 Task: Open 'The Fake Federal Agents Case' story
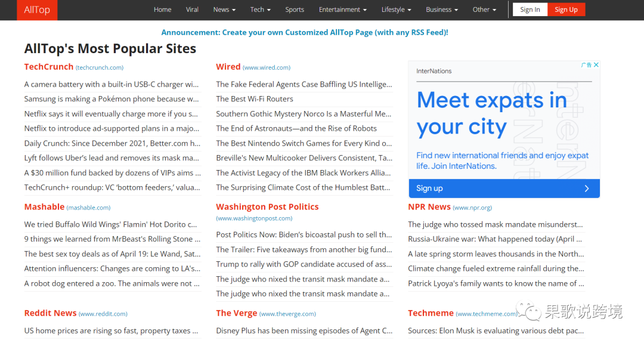304,84
